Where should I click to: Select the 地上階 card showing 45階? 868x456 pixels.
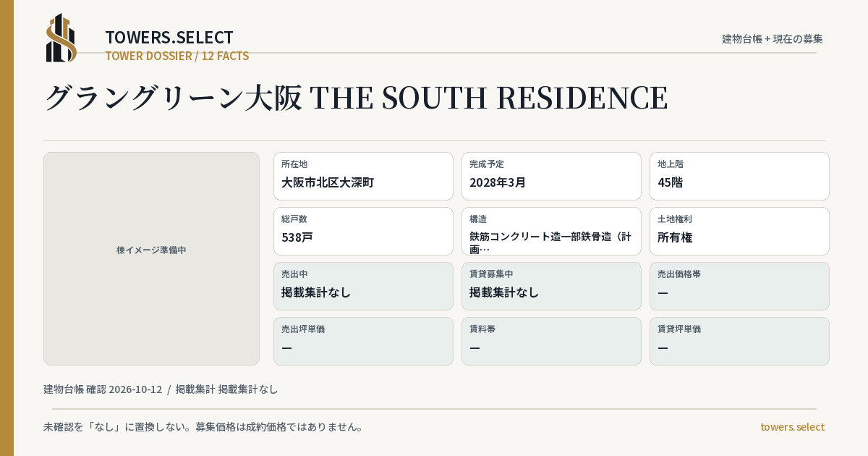click(x=739, y=176)
